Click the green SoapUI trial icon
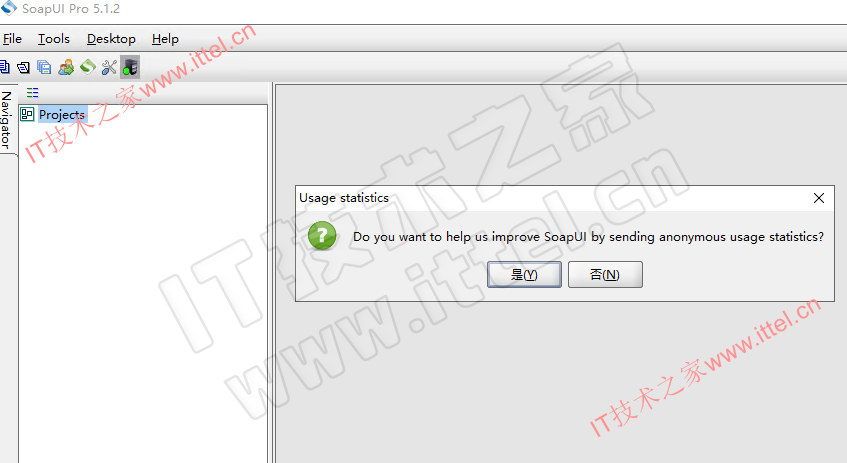 click(88, 68)
